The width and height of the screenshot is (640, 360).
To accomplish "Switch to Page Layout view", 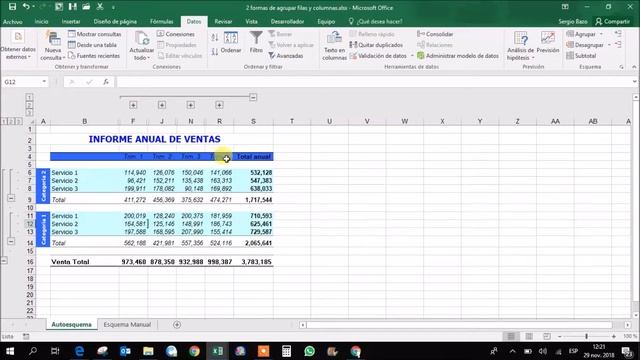I will pyautogui.click(x=529, y=336).
